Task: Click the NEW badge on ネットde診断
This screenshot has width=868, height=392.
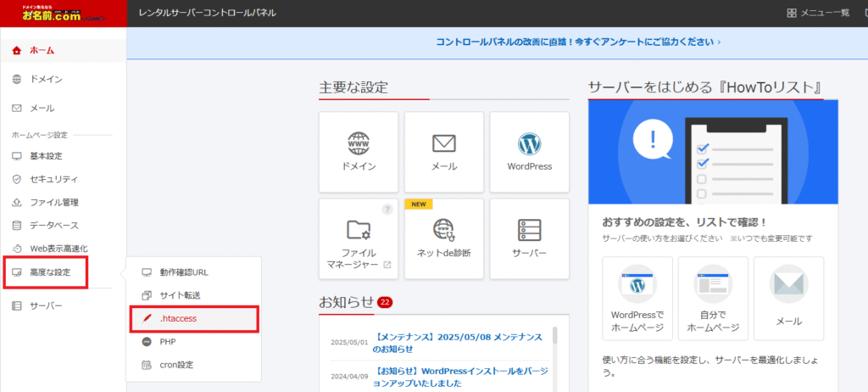Action: (x=419, y=204)
